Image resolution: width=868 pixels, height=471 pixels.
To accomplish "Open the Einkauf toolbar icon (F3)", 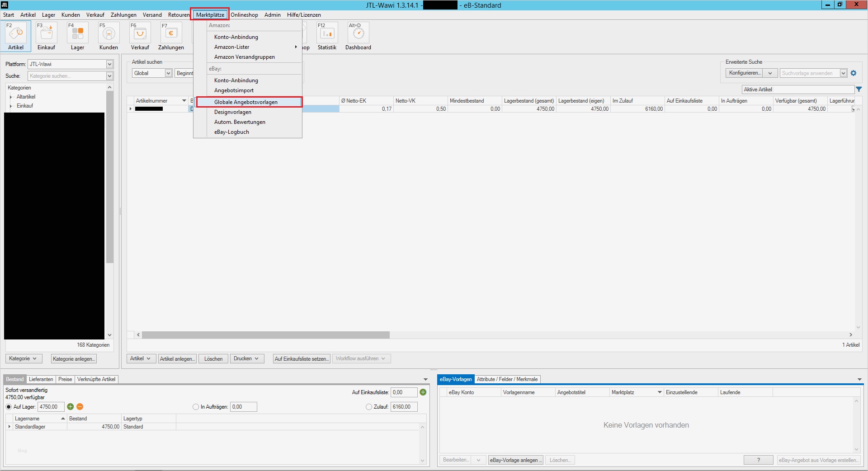I will coord(46,36).
